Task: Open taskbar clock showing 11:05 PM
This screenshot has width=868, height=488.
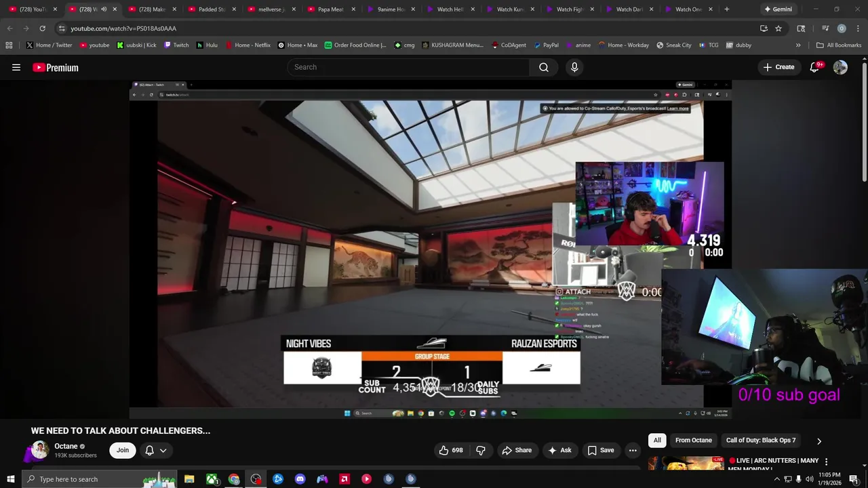Action: (829, 479)
